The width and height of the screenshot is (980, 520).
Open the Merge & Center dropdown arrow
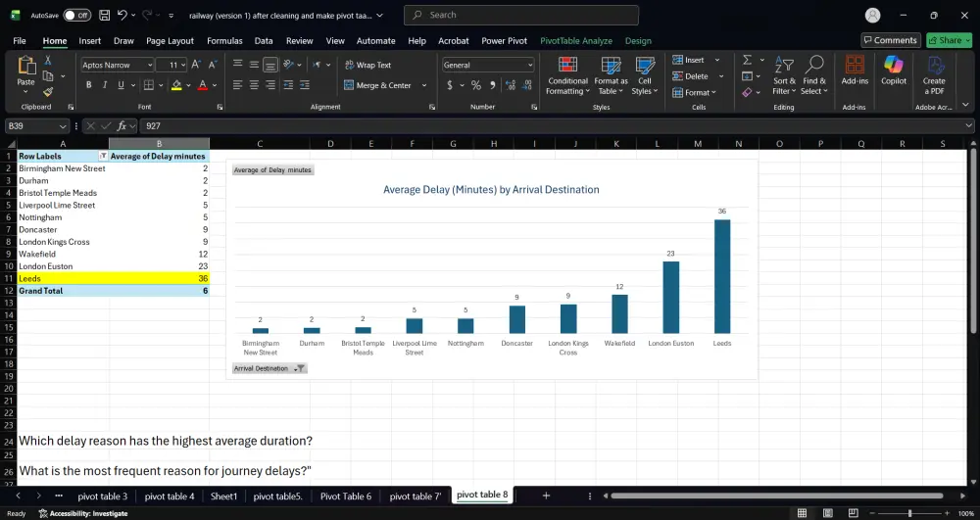(424, 85)
